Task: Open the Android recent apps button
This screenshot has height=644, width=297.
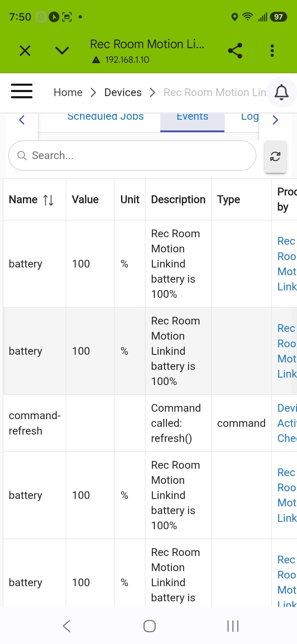Action: tap(233, 626)
